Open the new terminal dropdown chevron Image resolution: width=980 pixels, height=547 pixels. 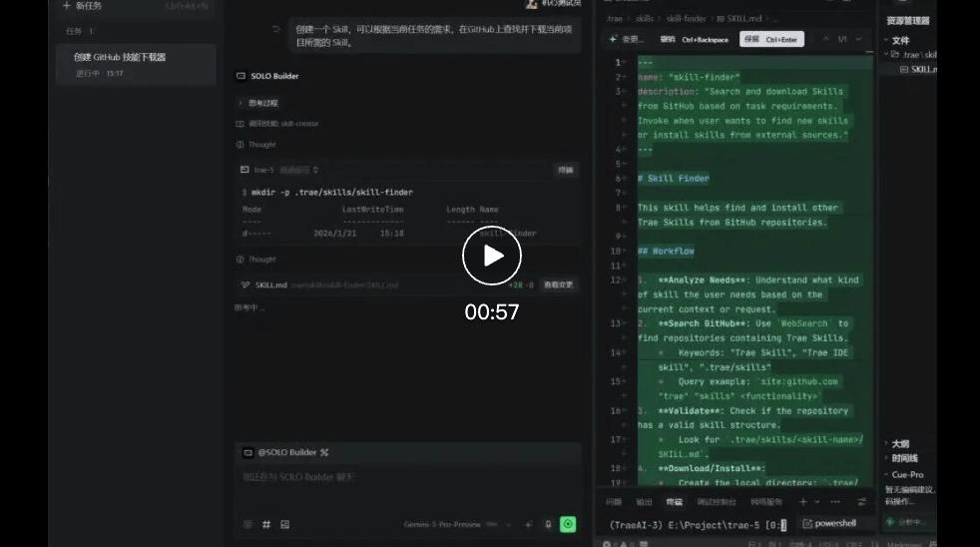click(817, 501)
